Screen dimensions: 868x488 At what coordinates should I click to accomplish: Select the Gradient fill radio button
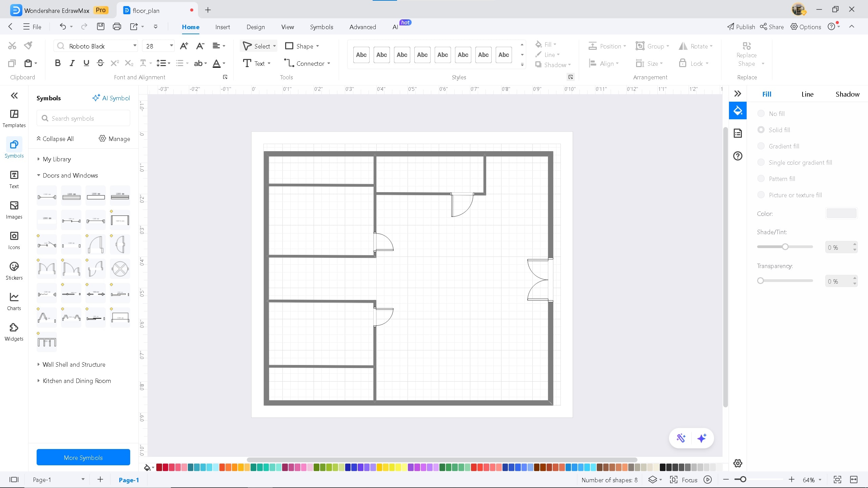761,146
